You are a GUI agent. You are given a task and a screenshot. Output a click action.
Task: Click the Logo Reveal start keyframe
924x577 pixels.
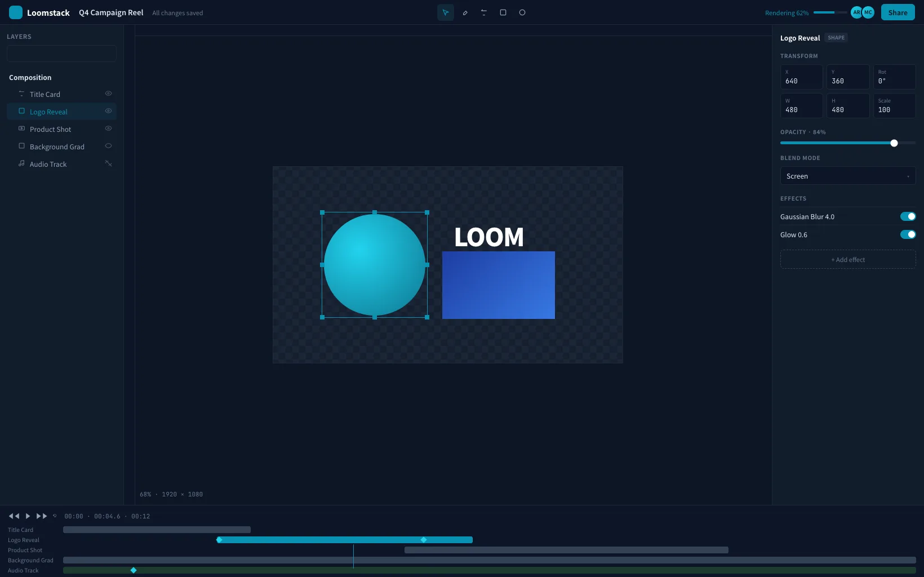click(219, 540)
